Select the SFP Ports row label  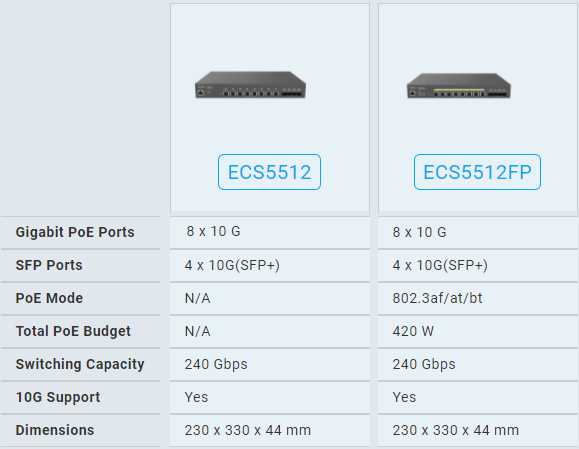point(49,265)
